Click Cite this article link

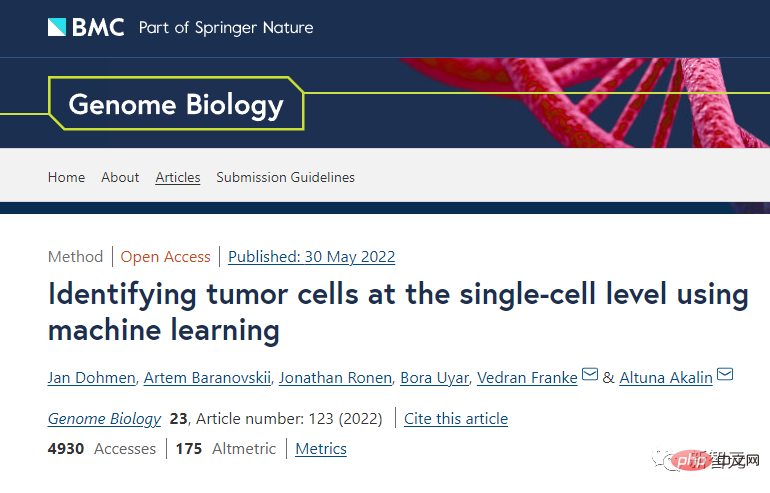456,419
